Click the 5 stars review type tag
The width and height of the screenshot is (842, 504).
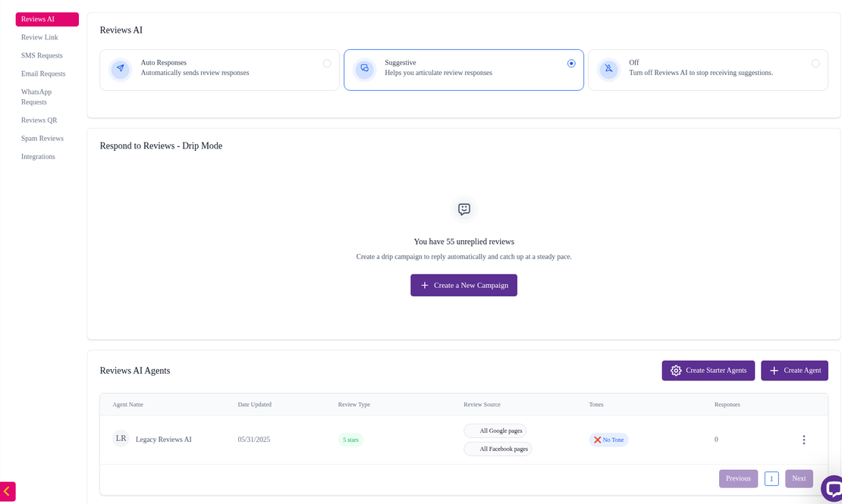(x=350, y=440)
